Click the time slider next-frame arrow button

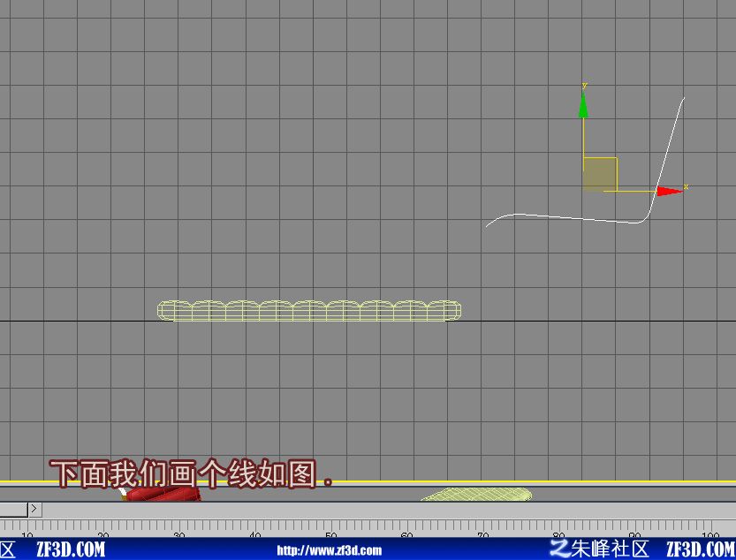pos(34,510)
